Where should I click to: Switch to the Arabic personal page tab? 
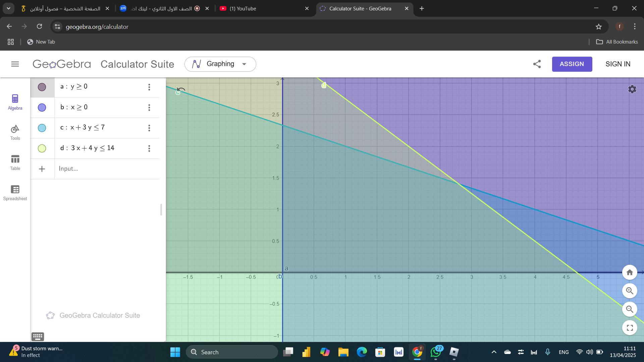pos(65,8)
